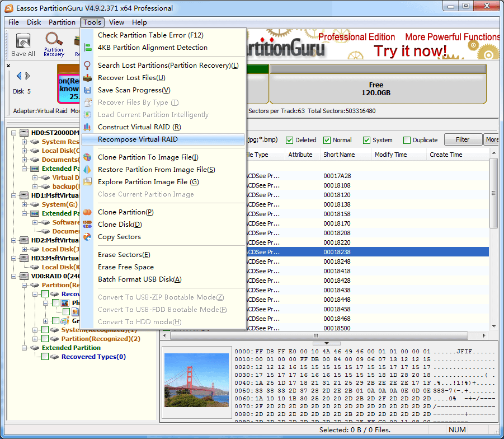Collapse the bottom Extended Partition node
Image resolution: width=504 pixels, height=439 pixels.
(24, 348)
